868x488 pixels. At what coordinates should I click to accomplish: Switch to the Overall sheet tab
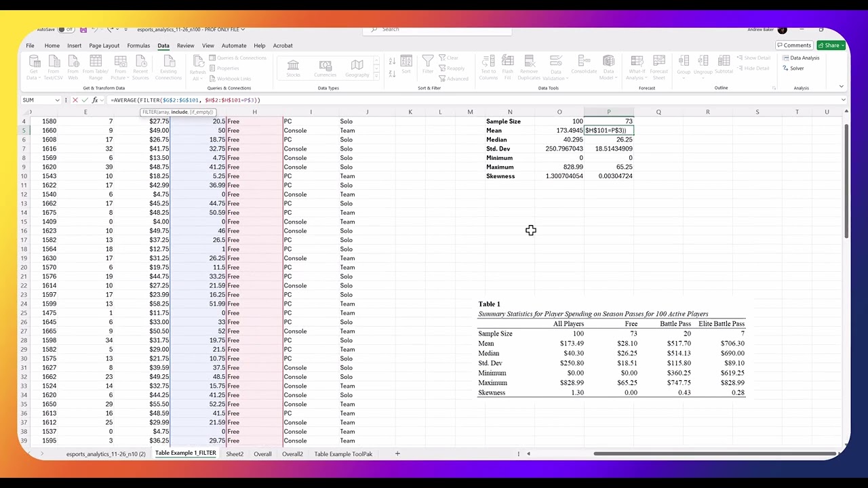[x=262, y=454]
